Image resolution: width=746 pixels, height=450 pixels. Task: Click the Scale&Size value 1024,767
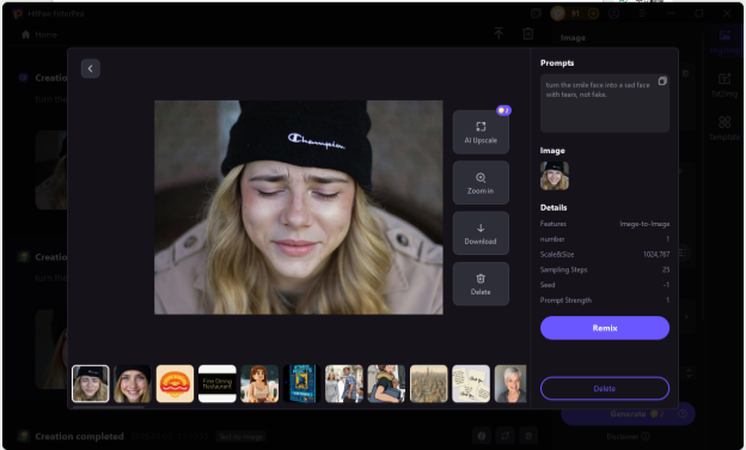click(656, 254)
